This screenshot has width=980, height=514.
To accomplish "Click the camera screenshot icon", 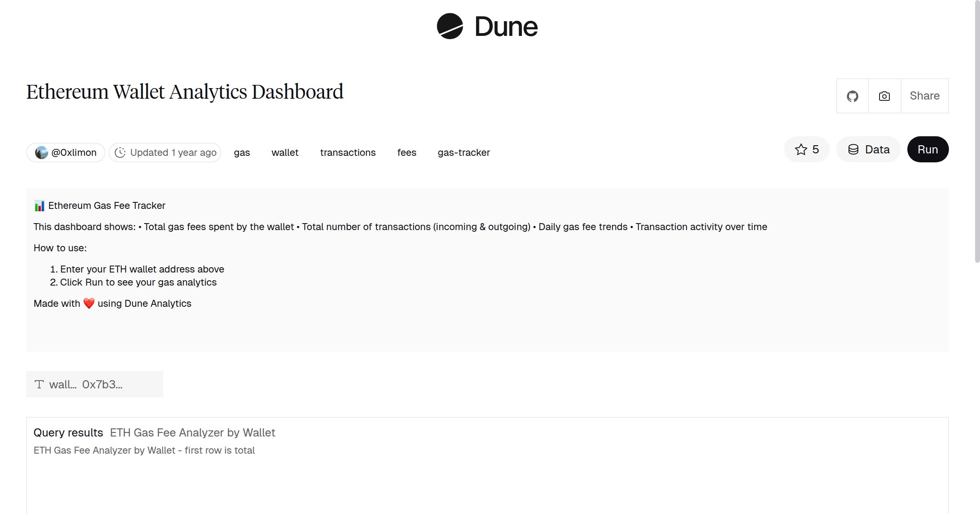I will (884, 95).
